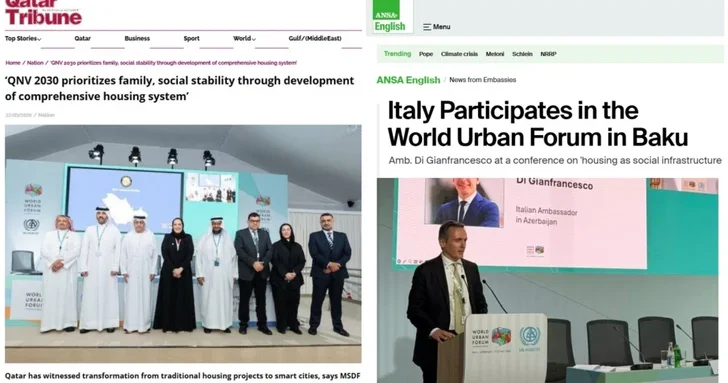Click the Trending label
728x383 pixels.
[397, 54]
